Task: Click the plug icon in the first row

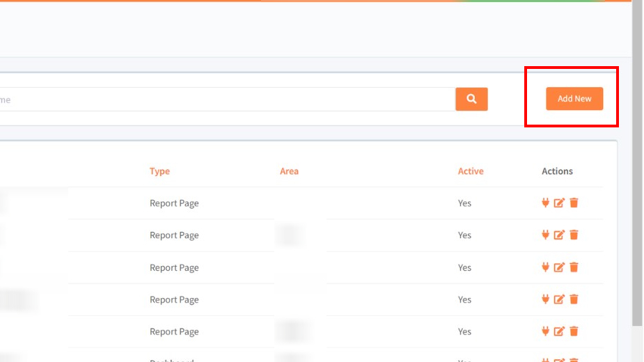Action: tap(545, 203)
